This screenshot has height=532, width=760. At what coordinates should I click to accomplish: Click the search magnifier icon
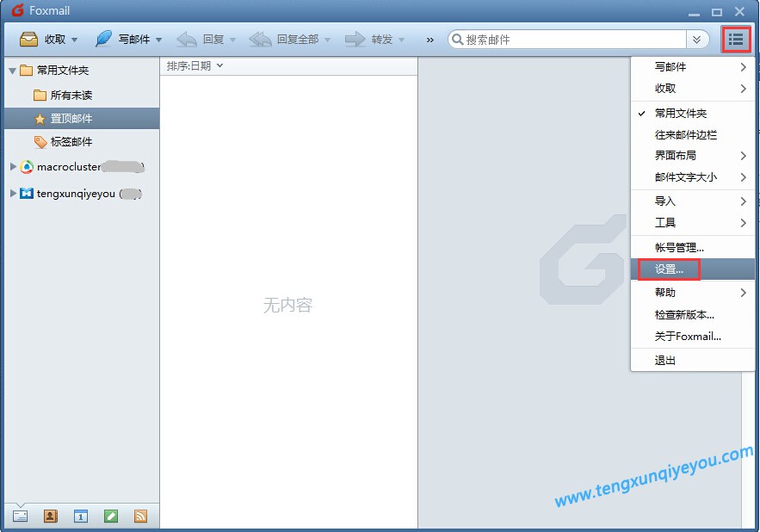[x=457, y=39]
